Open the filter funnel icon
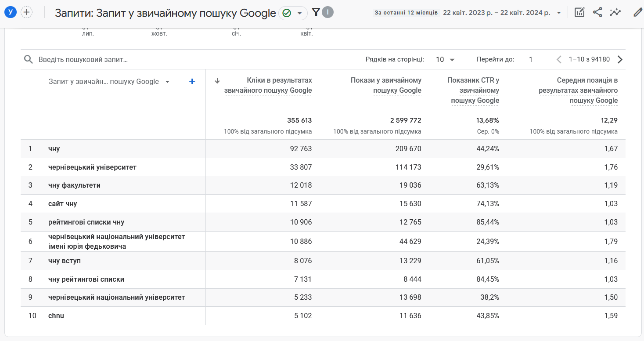 (x=316, y=12)
